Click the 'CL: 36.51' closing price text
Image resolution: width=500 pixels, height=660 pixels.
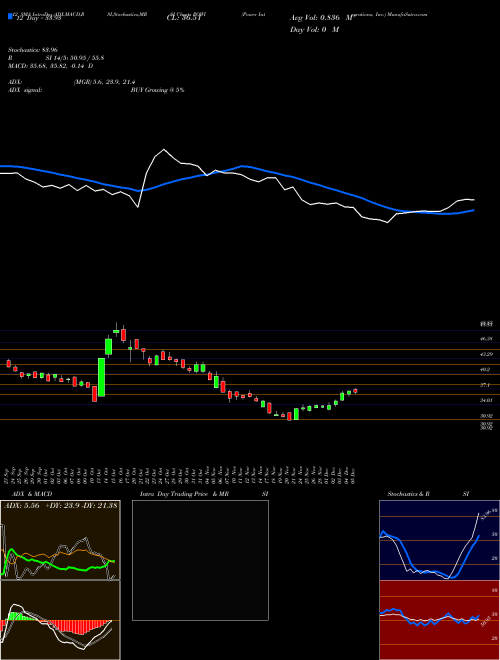185,19
